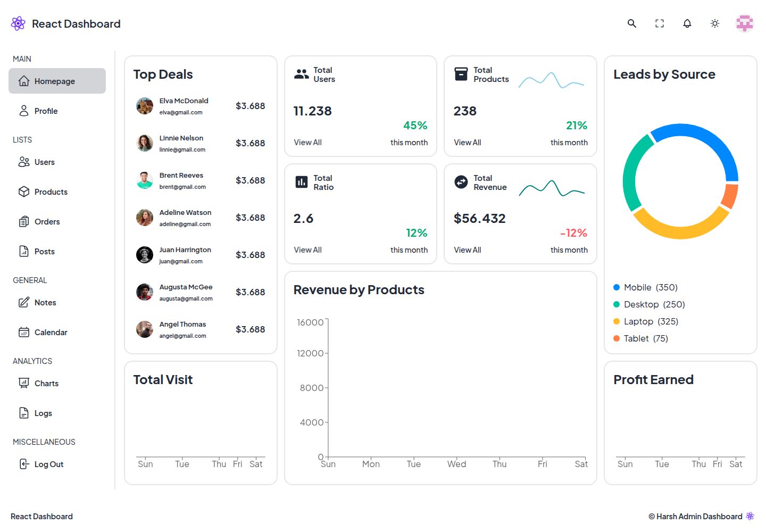Click Juan Harrington's avatar
Screen dimensions: 766x532
(145, 255)
